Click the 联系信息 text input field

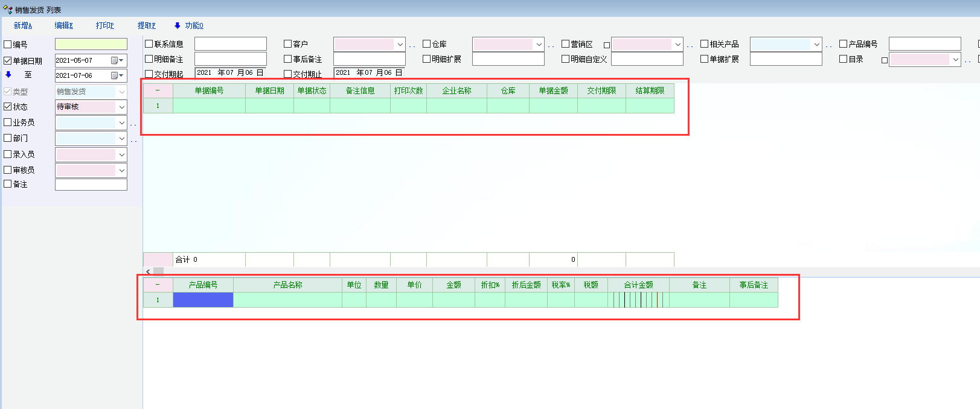coord(230,44)
